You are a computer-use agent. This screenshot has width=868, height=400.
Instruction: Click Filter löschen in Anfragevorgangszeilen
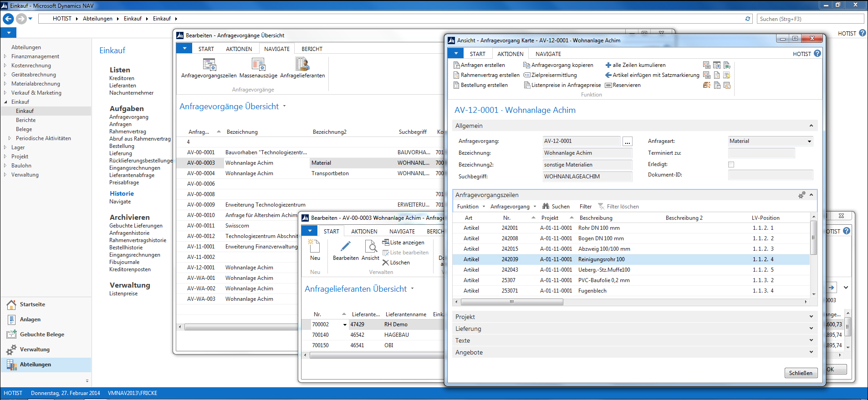click(x=618, y=207)
